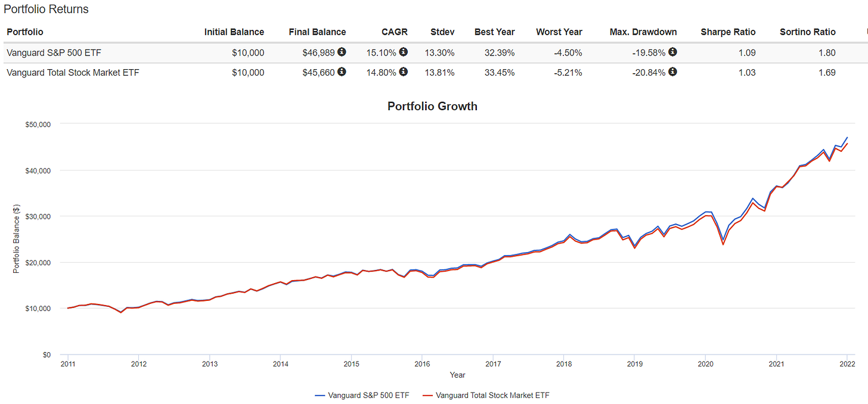Click the Max. Drawdown column header
868x404 pixels.
point(643,32)
